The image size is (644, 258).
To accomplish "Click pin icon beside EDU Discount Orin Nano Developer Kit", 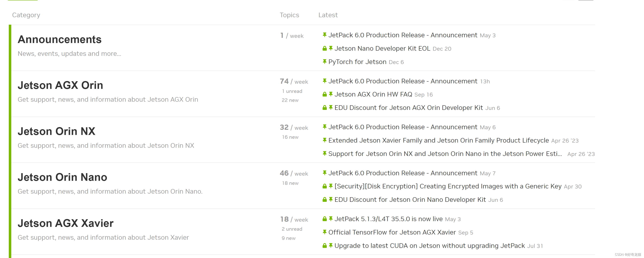I will point(331,199).
